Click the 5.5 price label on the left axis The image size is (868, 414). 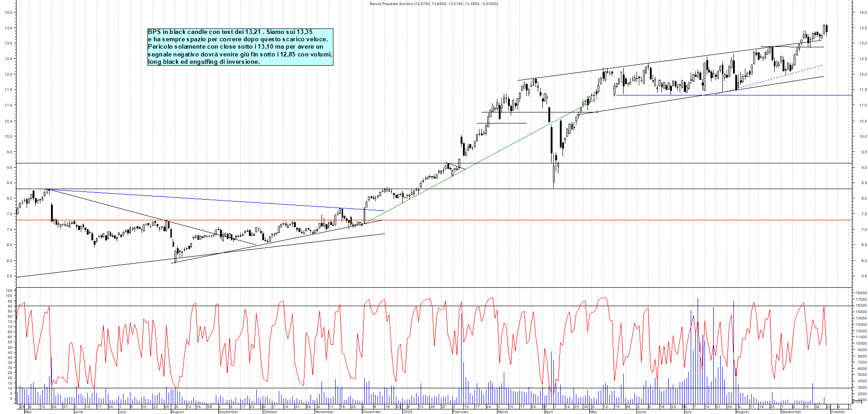pyautogui.click(x=9, y=276)
